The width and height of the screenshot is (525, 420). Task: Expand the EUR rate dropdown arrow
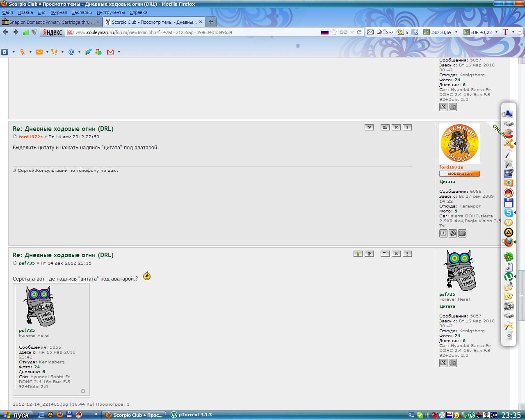pos(496,32)
